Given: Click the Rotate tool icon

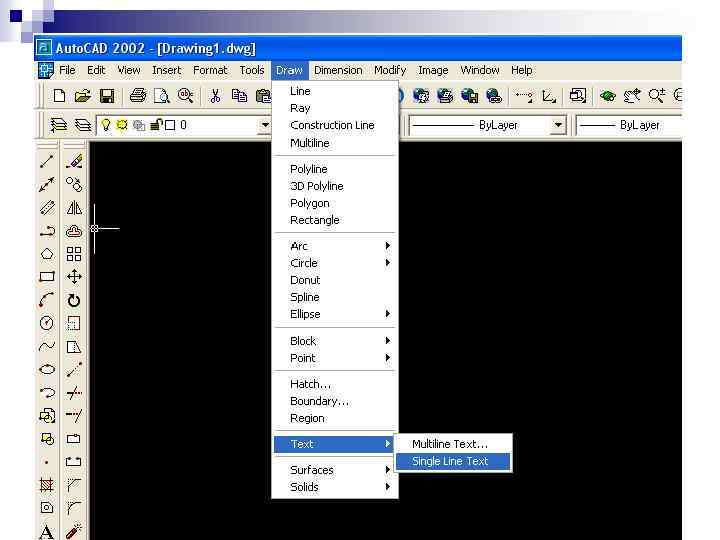Looking at the screenshot, I should pyautogui.click(x=74, y=300).
